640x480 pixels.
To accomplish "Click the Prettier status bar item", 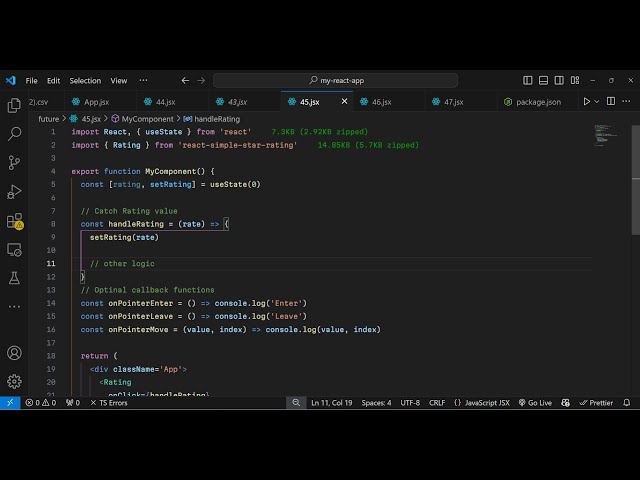I will click(x=596, y=403).
